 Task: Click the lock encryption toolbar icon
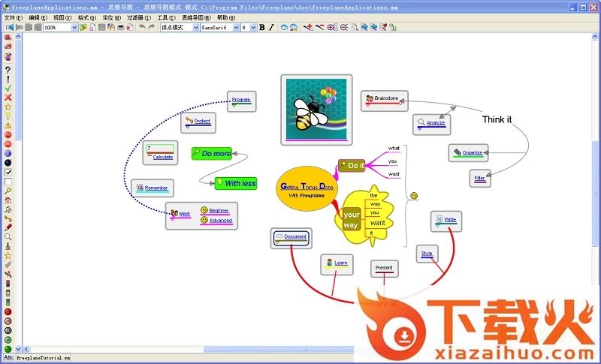392,27
